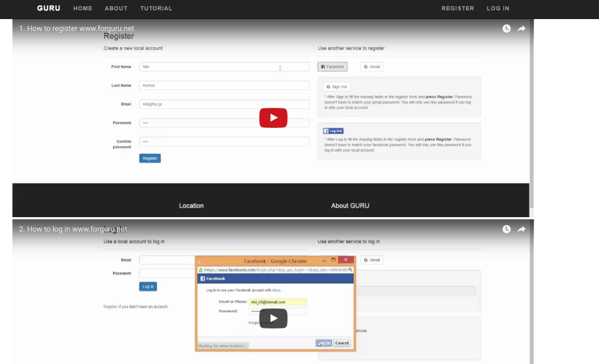Click Watch later clock on register video
This screenshot has height=364, width=599.
tap(506, 29)
